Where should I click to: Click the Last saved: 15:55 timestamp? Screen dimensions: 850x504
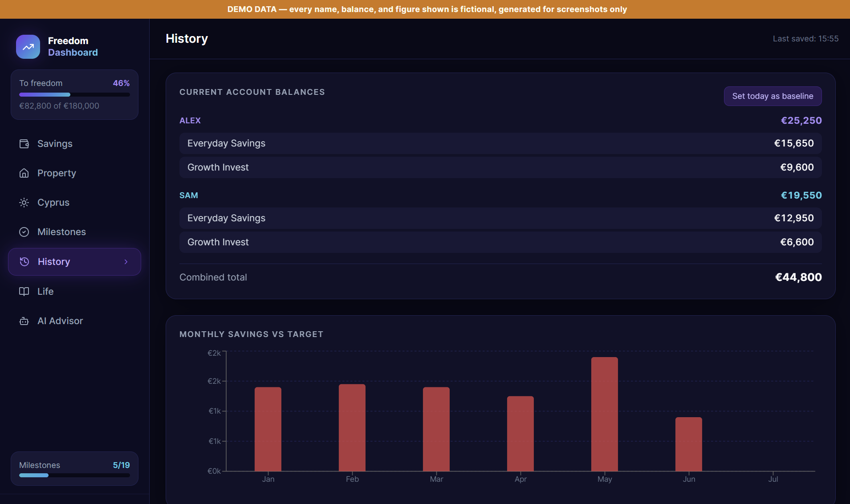click(x=805, y=39)
